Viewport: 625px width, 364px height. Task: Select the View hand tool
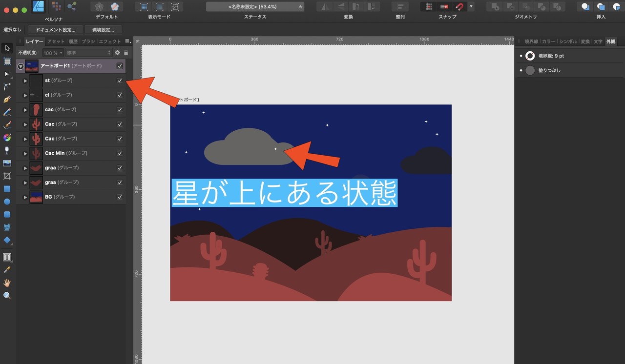click(7, 283)
